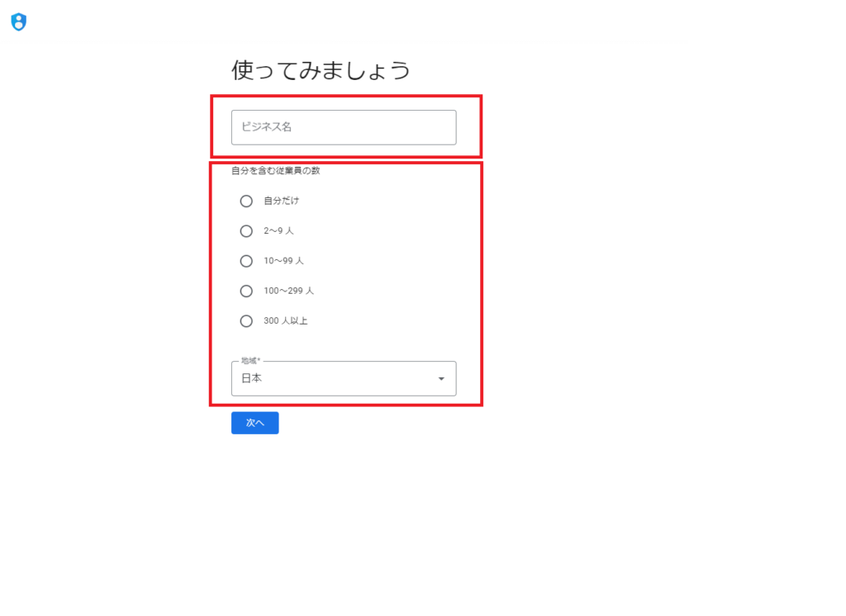Select the 自分だけ radio button

246,201
